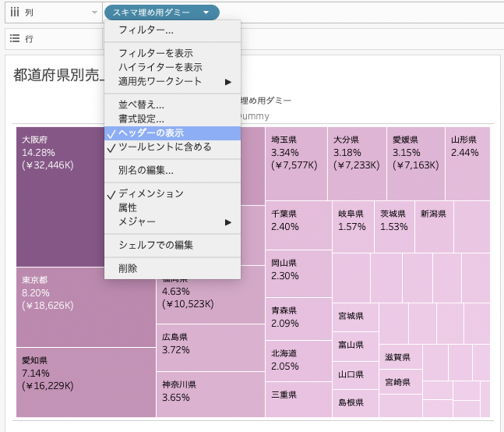
Task: Choose 並べ替え... menu item
Action: tap(173, 105)
